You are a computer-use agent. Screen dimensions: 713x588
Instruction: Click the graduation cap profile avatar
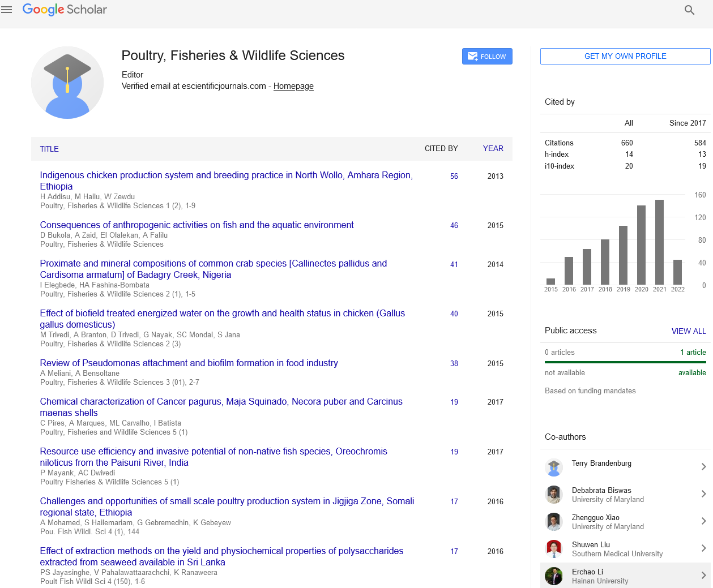click(67, 83)
